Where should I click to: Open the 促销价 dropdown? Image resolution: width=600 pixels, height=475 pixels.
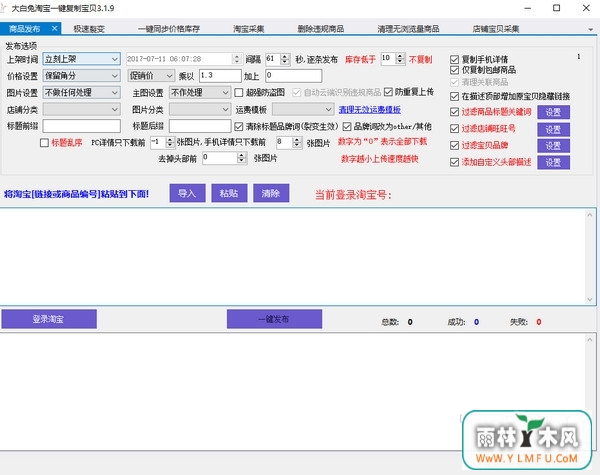pos(151,76)
